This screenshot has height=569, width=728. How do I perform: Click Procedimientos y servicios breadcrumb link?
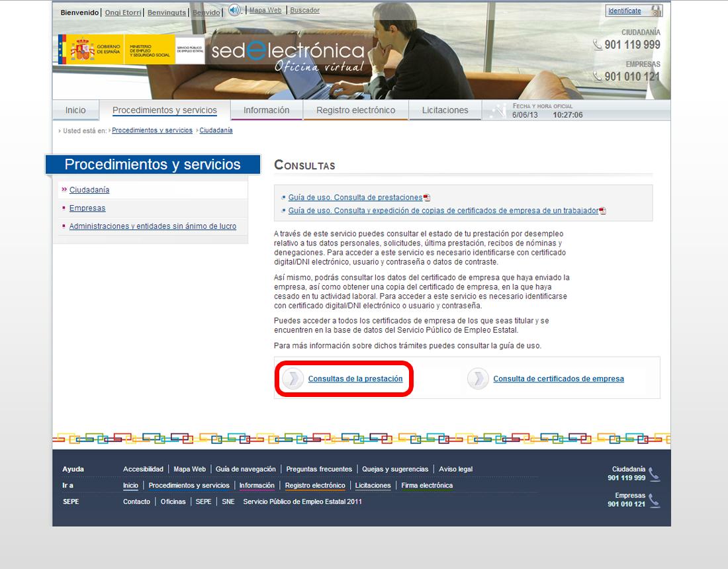[x=152, y=130]
